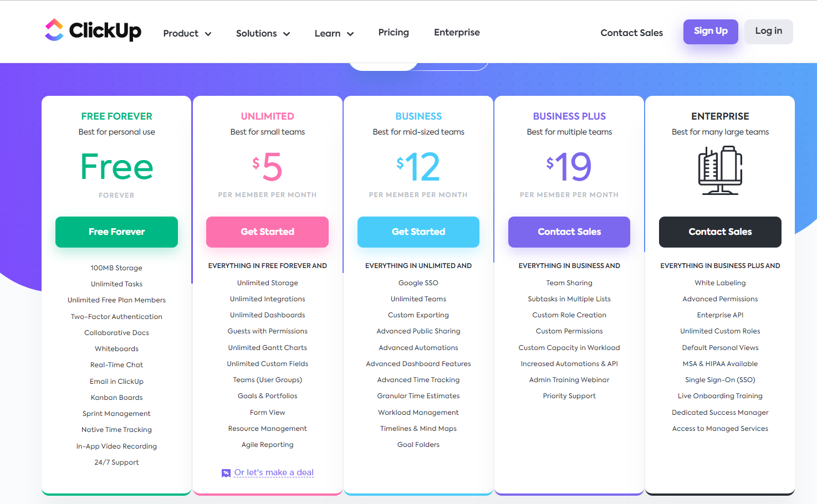Click 'Google SSO' feature
Image resolution: width=817 pixels, height=504 pixels.
418,283
